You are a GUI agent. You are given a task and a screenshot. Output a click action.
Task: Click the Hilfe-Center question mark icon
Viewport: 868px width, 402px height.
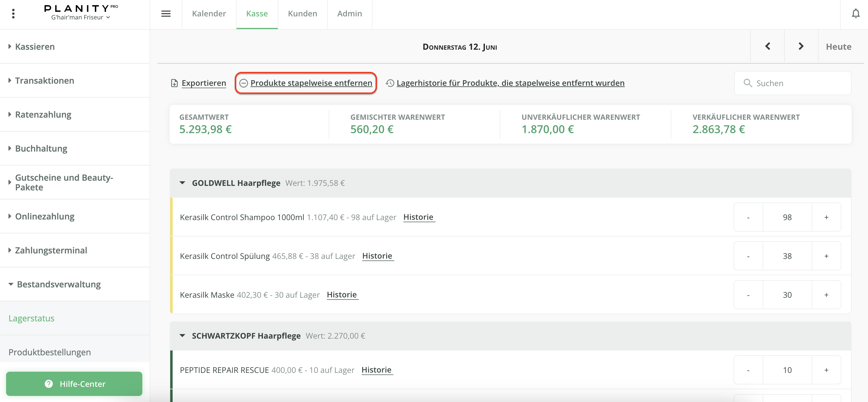pos(49,384)
